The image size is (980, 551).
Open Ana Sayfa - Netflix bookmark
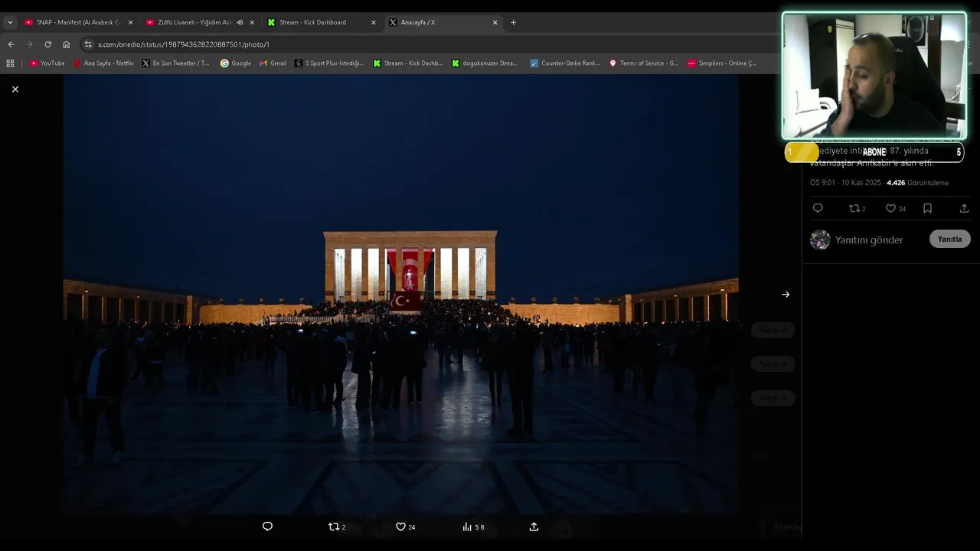[104, 64]
